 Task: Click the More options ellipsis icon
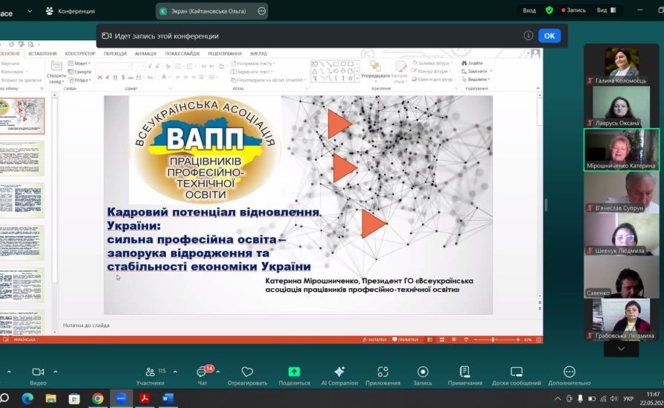pos(569,372)
